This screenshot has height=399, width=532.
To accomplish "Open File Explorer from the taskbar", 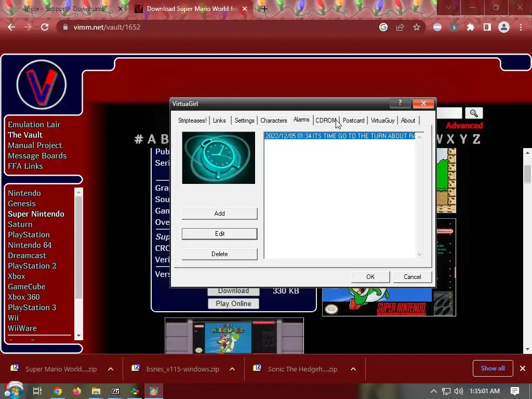I will point(96,391).
